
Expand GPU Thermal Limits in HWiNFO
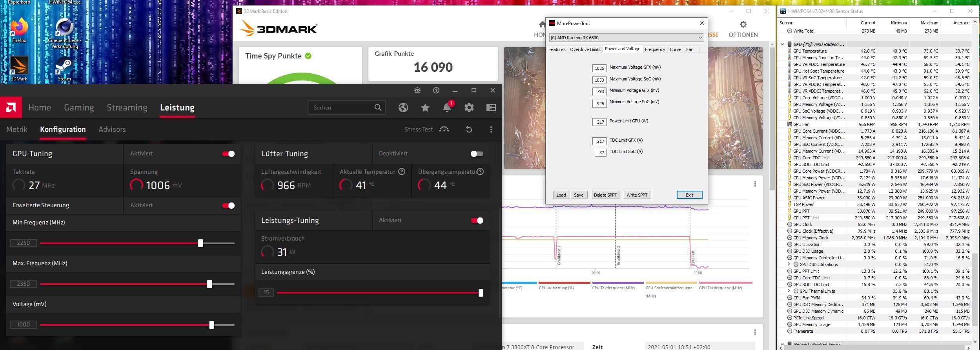(789, 291)
